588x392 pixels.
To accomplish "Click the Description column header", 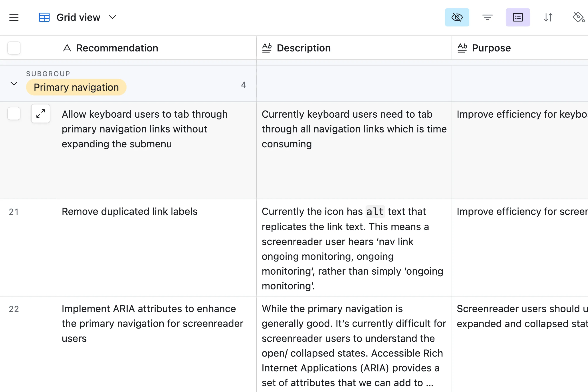I will click(354, 48).
